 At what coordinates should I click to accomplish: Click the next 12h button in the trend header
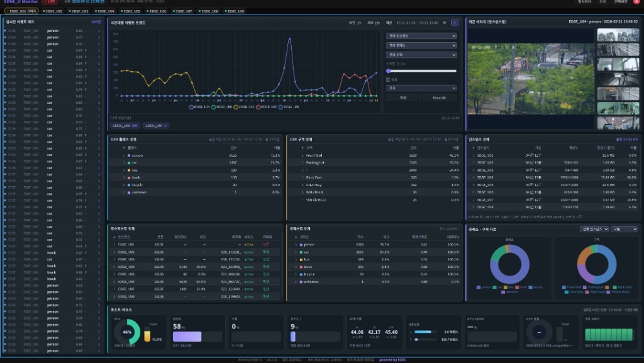pyautogui.click(x=374, y=23)
